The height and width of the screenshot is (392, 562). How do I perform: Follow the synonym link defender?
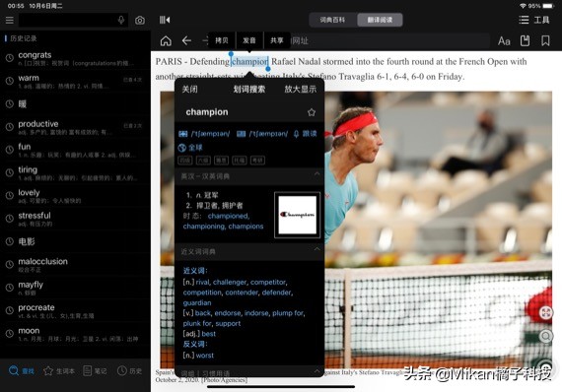point(276,293)
